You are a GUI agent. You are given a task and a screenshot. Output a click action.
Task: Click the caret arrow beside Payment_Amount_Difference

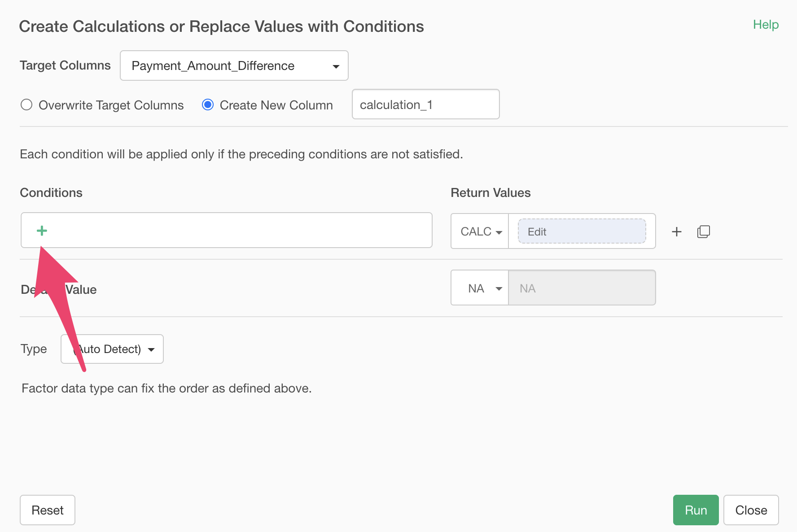336,66
